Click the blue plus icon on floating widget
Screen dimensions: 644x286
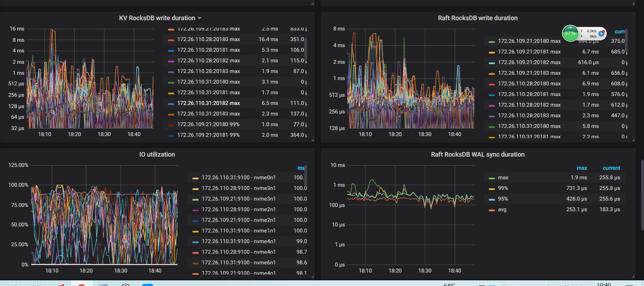tap(601, 34)
